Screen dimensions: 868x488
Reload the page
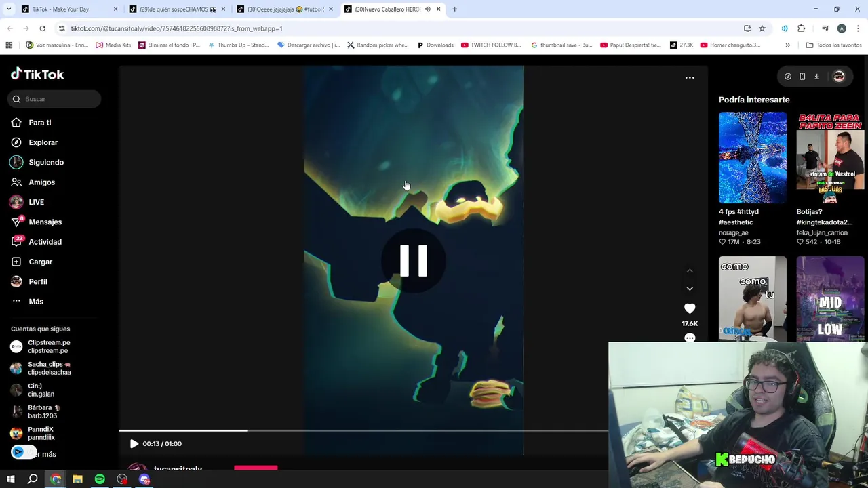click(42, 28)
